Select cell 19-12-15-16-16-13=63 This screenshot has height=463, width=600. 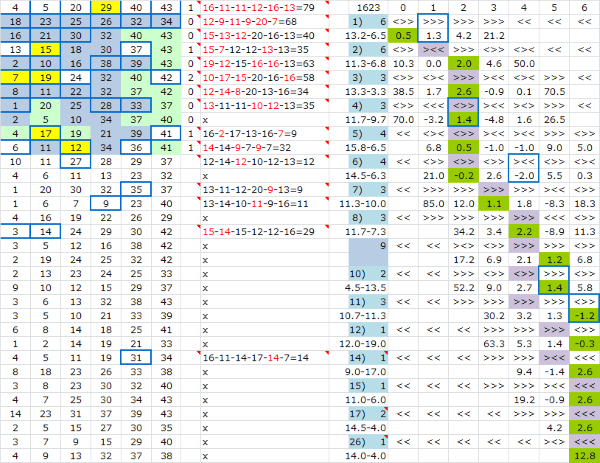click(x=264, y=64)
